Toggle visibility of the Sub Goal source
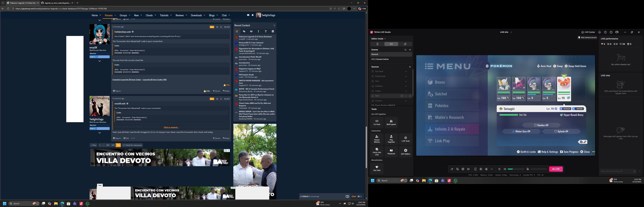 (x=406, y=71)
